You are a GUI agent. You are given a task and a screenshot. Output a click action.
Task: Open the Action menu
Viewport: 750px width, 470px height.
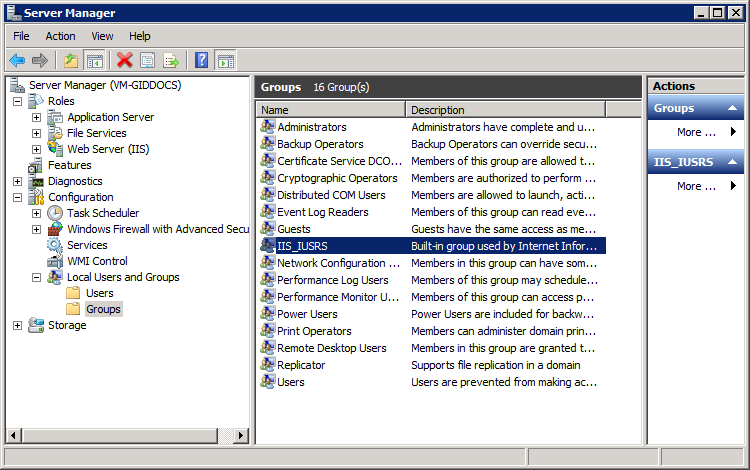click(60, 36)
